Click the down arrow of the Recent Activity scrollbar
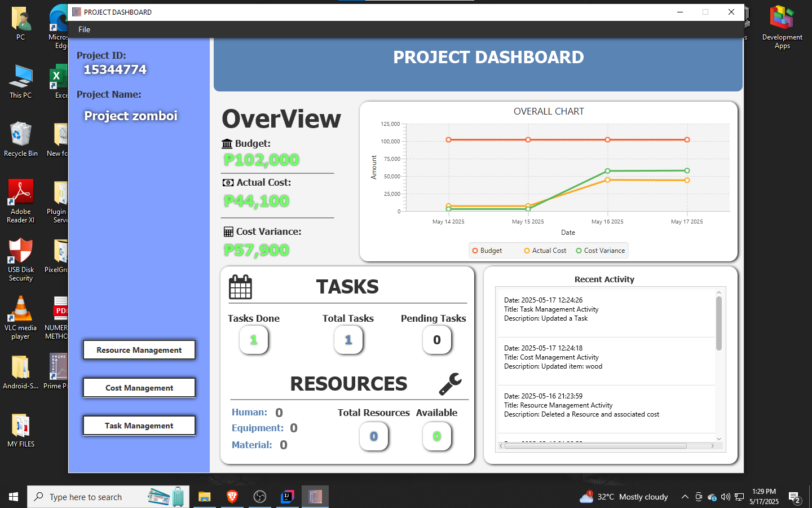Screen dimensions: 812x508 pyautogui.click(x=719, y=439)
